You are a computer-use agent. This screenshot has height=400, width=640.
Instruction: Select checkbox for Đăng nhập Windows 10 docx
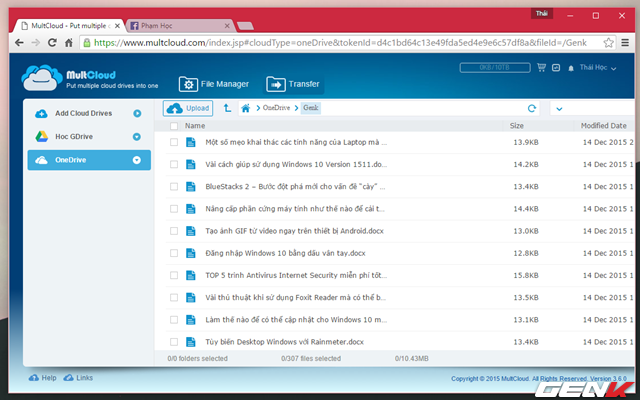click(174, 253)
